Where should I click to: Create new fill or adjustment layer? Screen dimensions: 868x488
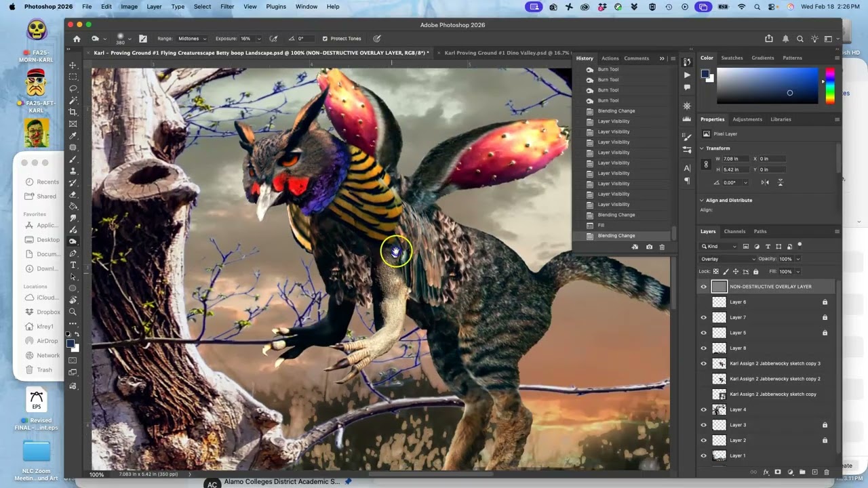click(x=790, y=472)
